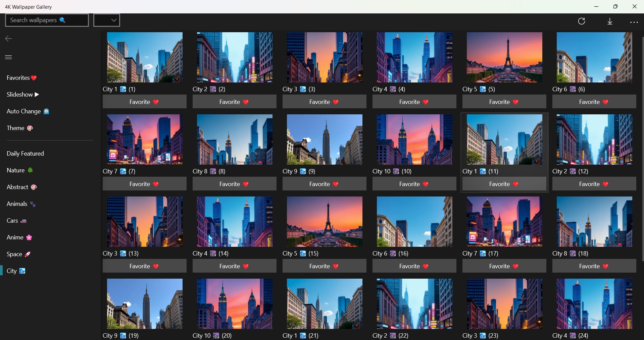
Task: Select the Abstract category
Action: pos(22,187)
